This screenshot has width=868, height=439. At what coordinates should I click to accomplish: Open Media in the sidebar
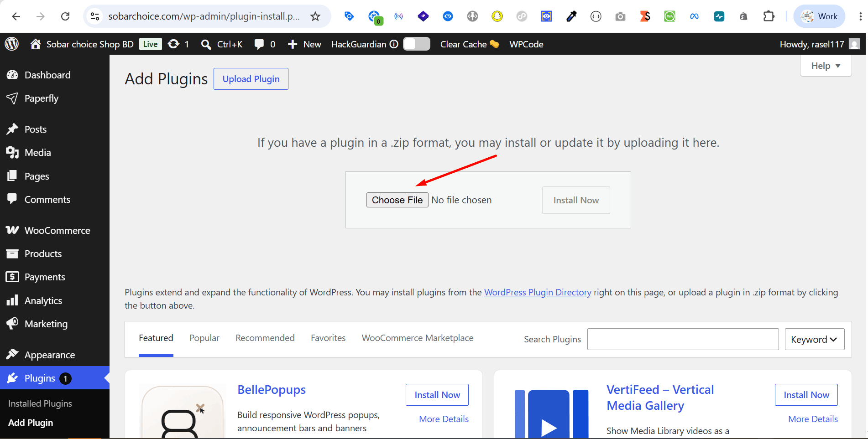(55, 153)
